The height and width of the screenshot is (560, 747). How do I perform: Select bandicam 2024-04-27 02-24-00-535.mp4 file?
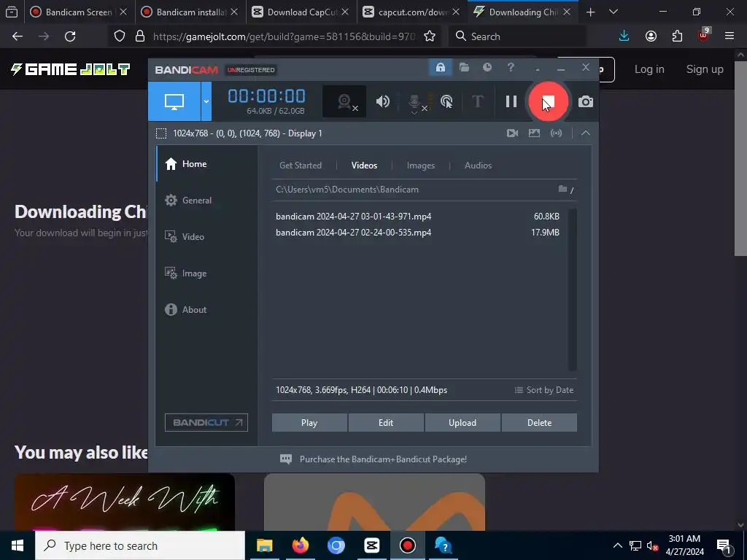click(x=417, y=233)
